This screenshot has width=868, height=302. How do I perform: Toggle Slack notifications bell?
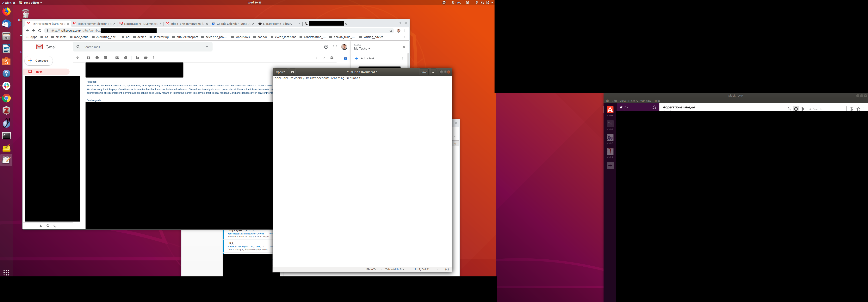pos(654,107)
